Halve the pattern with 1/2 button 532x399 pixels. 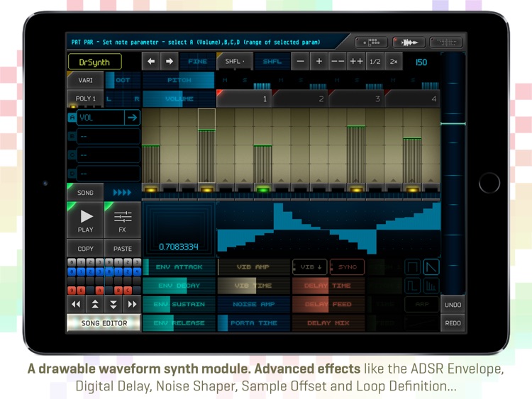coord(375,62)
